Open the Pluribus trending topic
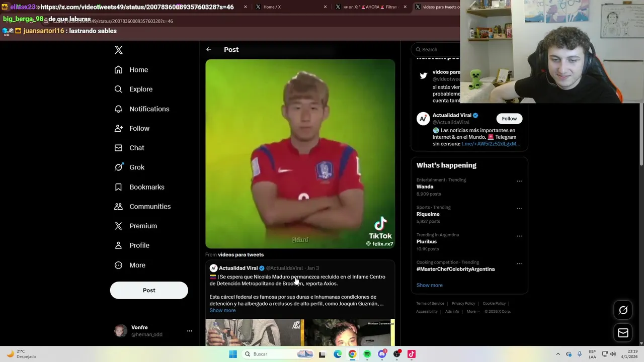The image size is (644, 362). click(427, 242)
